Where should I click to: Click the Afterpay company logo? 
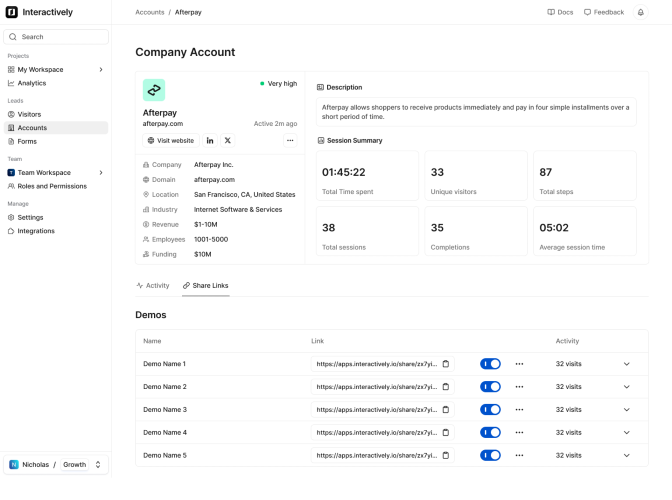[154, 90]
